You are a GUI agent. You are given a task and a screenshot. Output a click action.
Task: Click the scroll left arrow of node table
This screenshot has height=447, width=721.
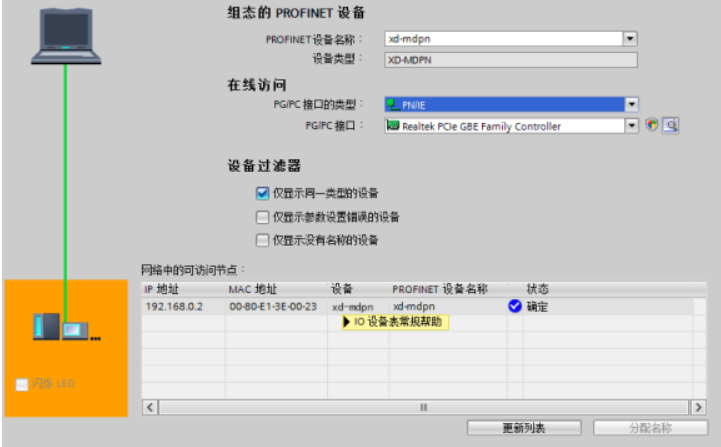point(150,407)
